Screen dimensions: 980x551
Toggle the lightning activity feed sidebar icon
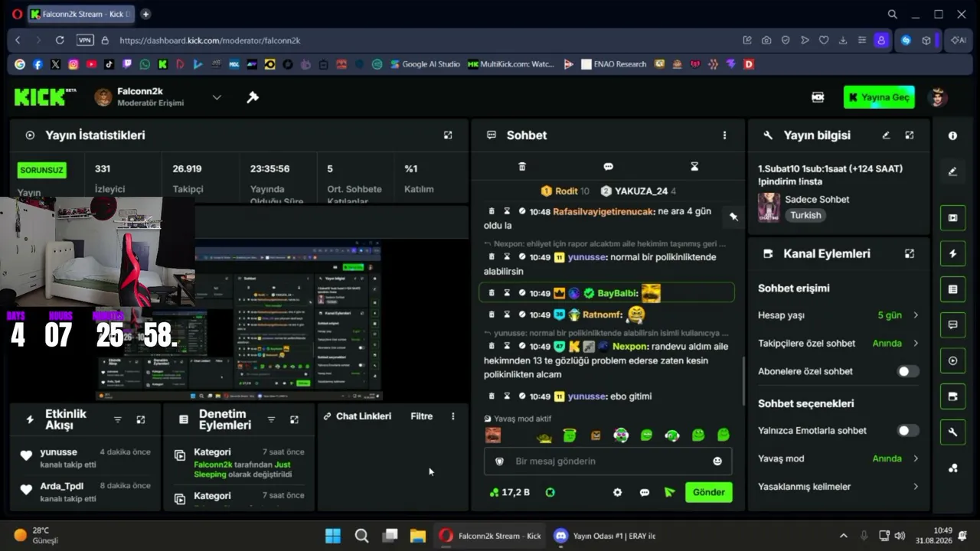point(952,253)
